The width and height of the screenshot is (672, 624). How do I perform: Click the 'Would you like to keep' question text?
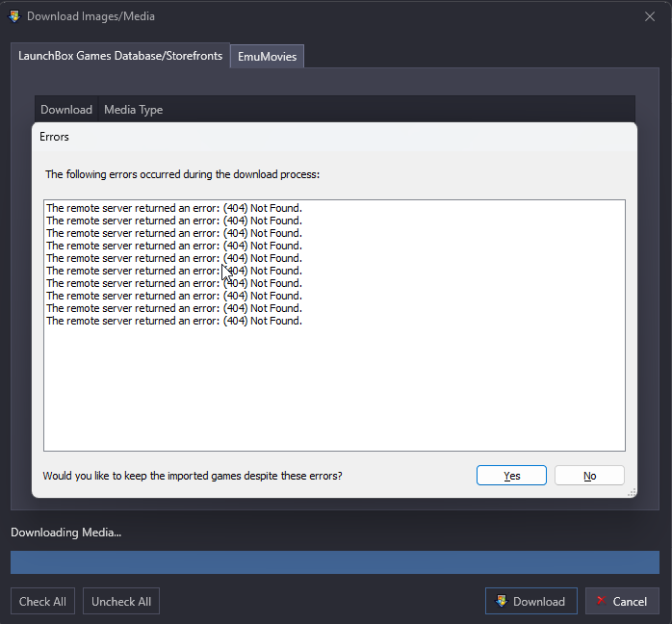pos(193,476)
